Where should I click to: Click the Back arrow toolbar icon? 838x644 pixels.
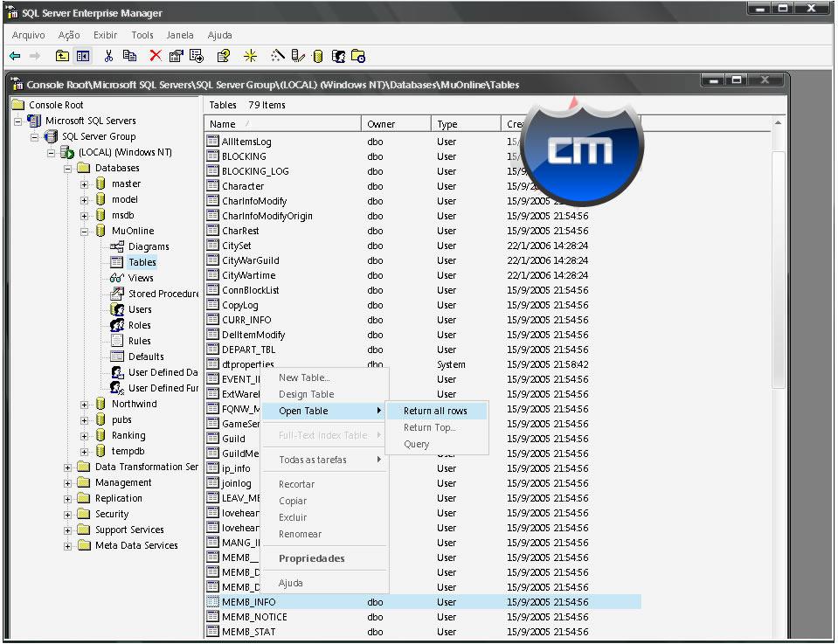point(15,56)
